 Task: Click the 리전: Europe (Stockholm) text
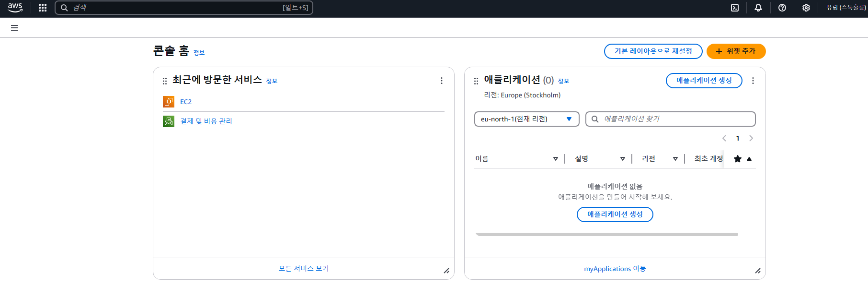pos(522,95)
